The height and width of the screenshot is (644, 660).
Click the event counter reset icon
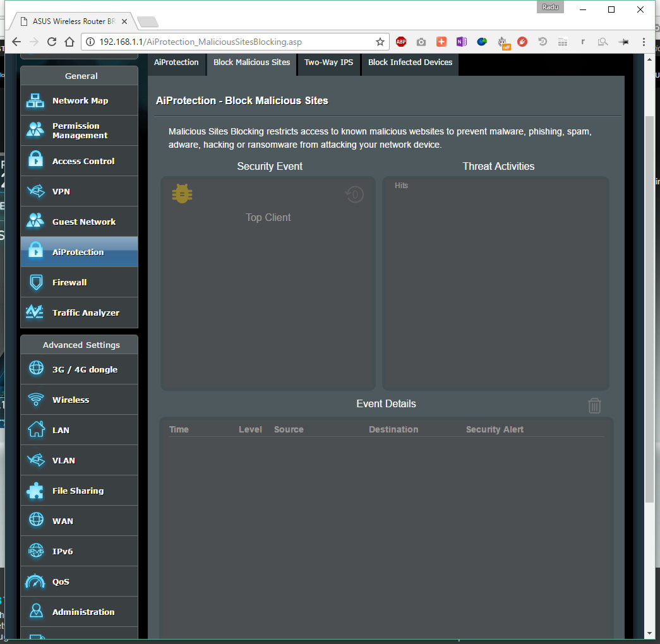click(354, 194)
